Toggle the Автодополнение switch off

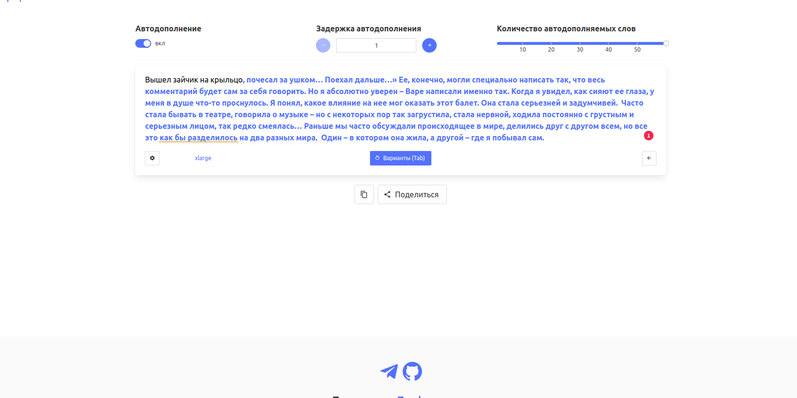coord(143,44)
